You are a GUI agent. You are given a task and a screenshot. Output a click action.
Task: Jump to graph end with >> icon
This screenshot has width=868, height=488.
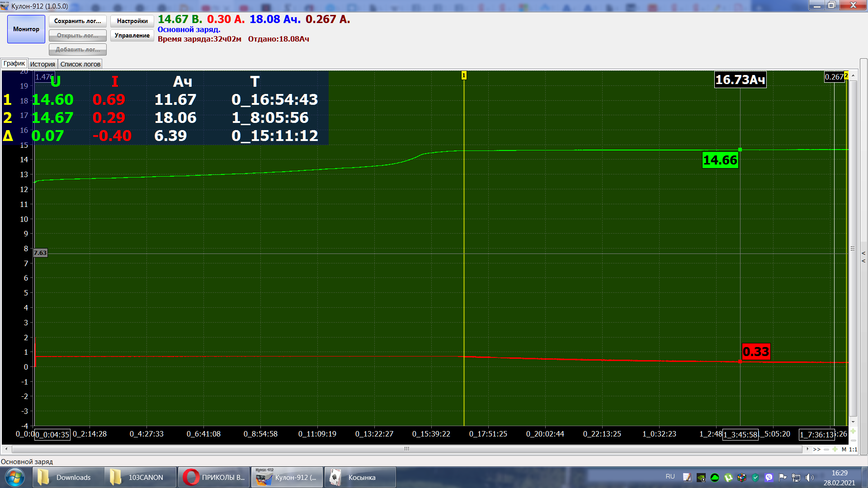(x=816, y=449)
